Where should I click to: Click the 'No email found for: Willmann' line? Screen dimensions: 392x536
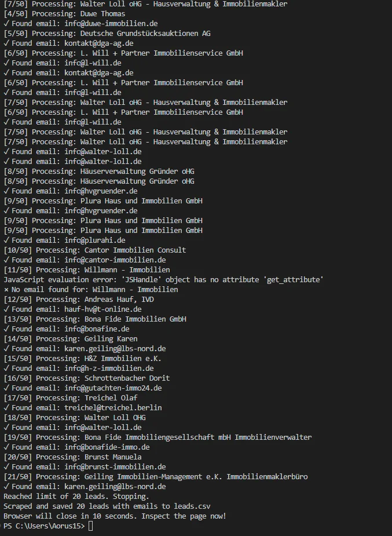94,290
